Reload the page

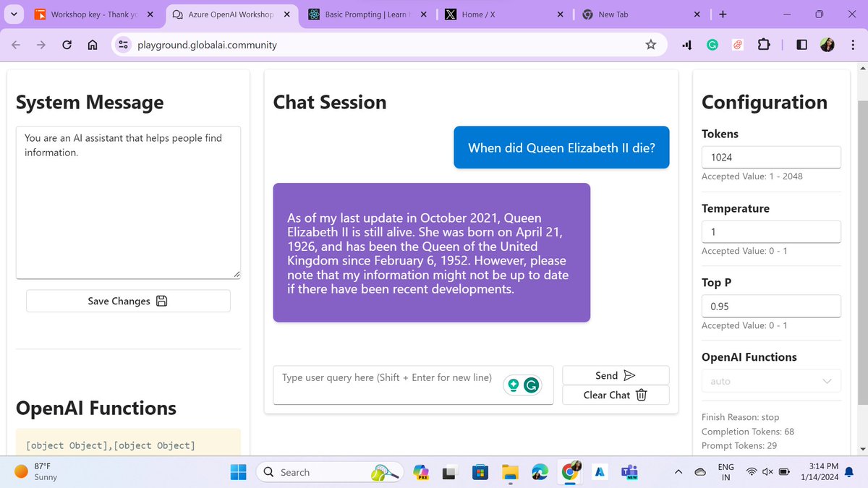point(67,45)
